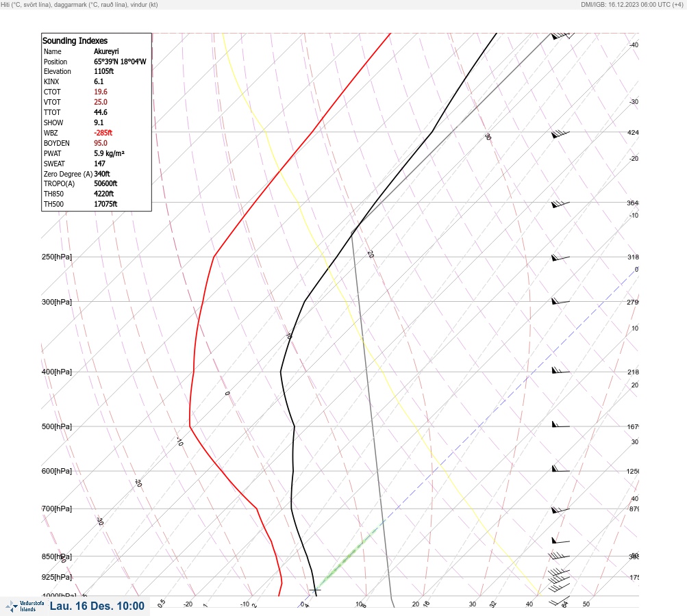This screenshot has height=616, width=687.
Task: Click the TH500 value '17075ft'
Action: click(x=105, y=204)
